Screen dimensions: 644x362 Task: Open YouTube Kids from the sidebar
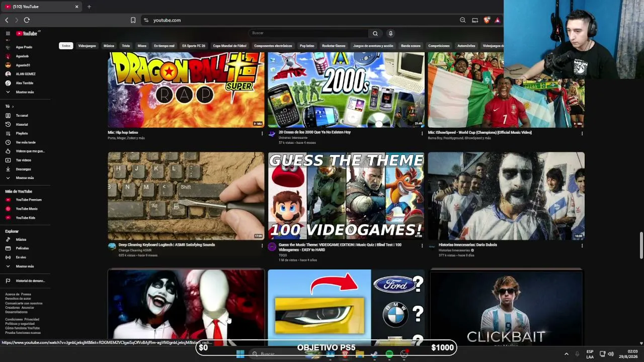point(25,218)
